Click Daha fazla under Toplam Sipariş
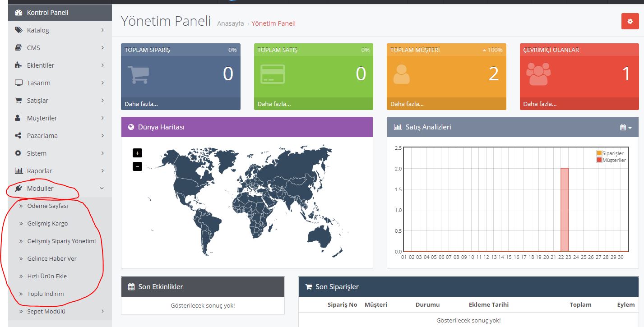This screenshot has height=327, width=644. pyautogui.click(x=141, y=104)
